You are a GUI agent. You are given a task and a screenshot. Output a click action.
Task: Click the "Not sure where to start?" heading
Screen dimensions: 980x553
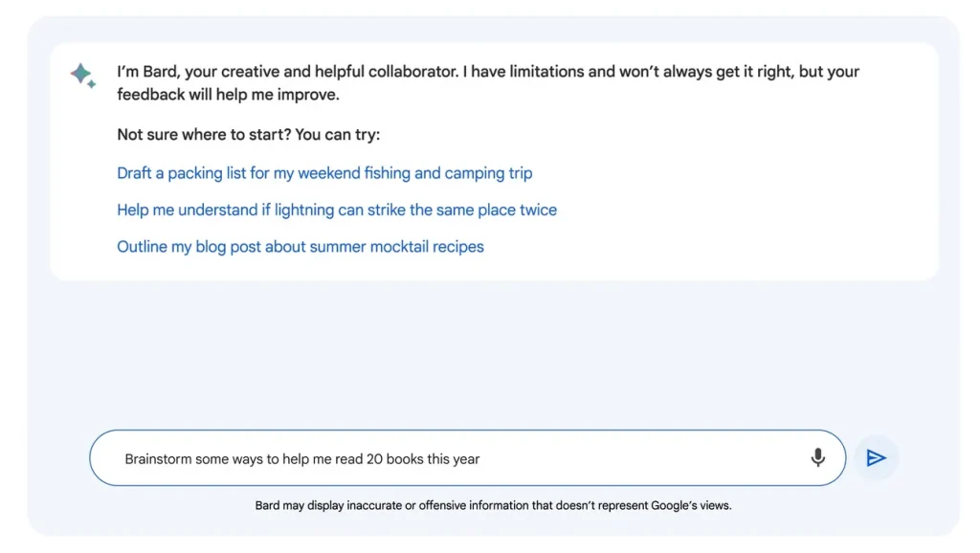pos(248,135)
